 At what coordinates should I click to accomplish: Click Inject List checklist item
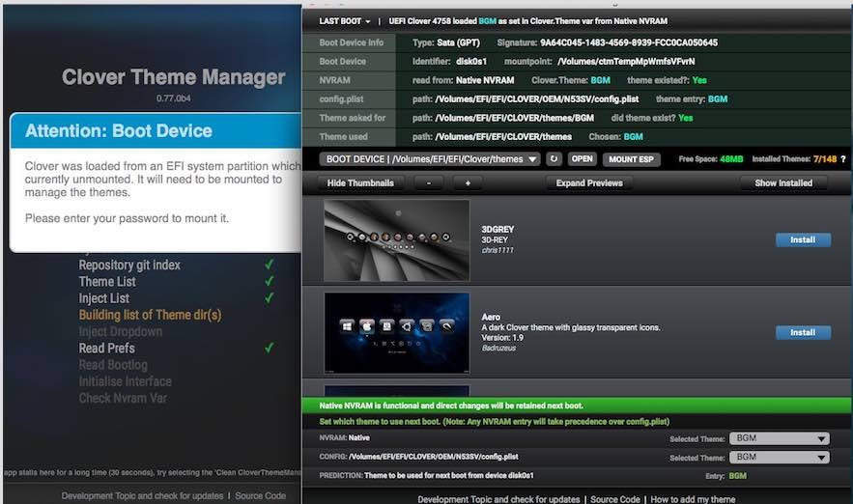tap(104, 298)
